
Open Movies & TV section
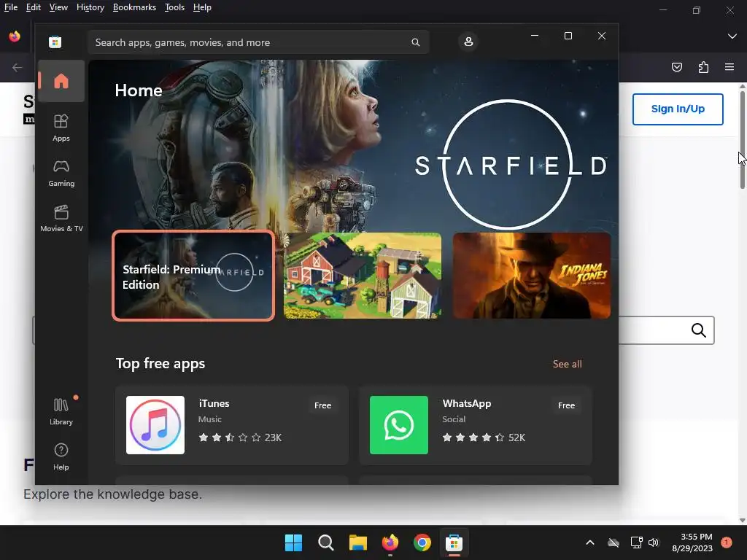(x=61, y=218)
